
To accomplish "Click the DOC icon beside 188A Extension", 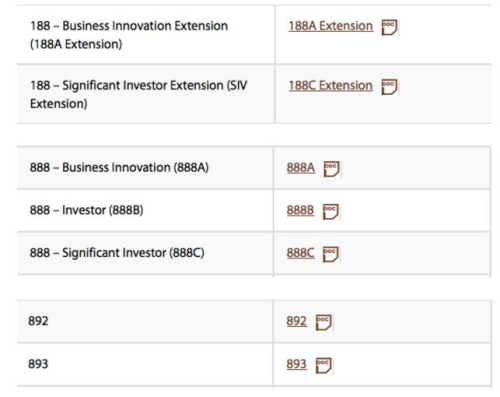I will click(389, 27).
